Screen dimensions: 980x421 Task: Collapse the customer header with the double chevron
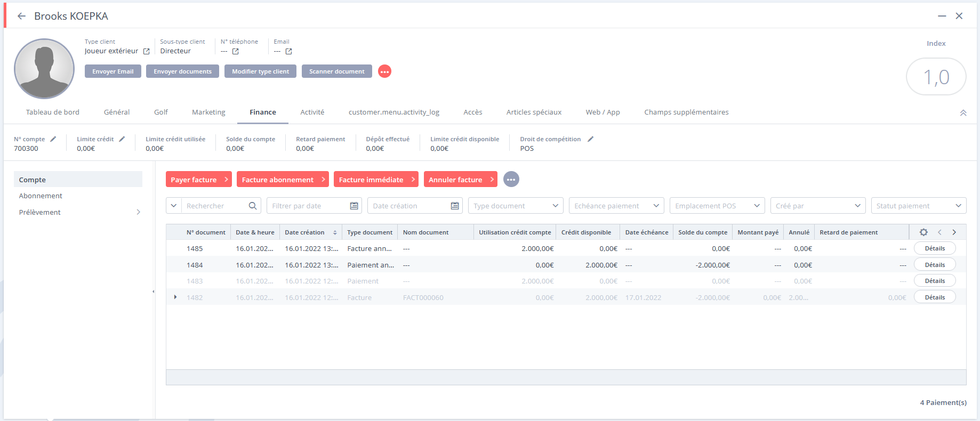963,113
